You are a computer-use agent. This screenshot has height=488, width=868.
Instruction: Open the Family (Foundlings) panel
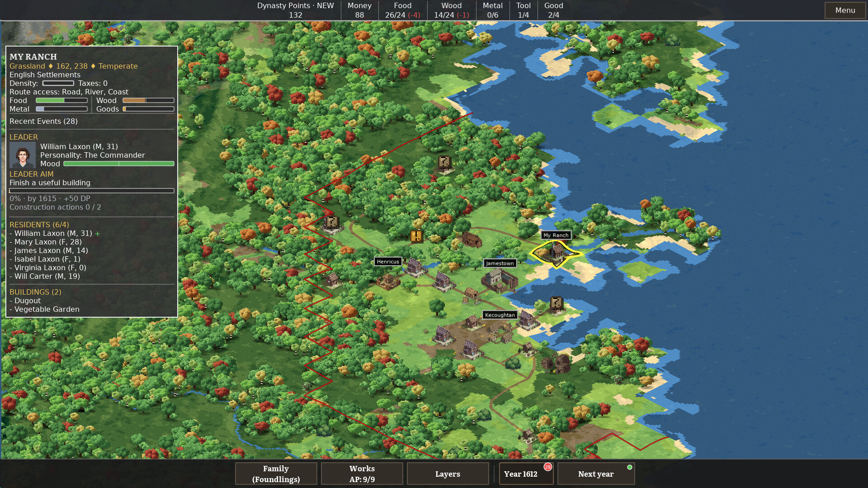click(x=276, y=474)
